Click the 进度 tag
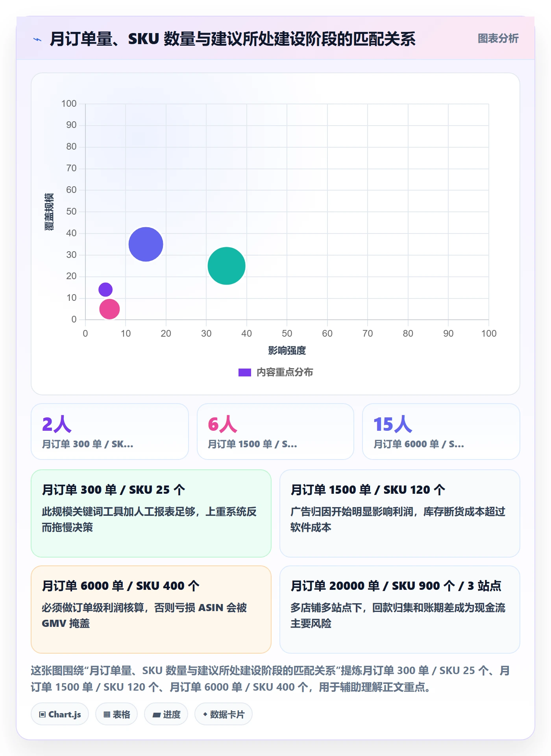 166,714
